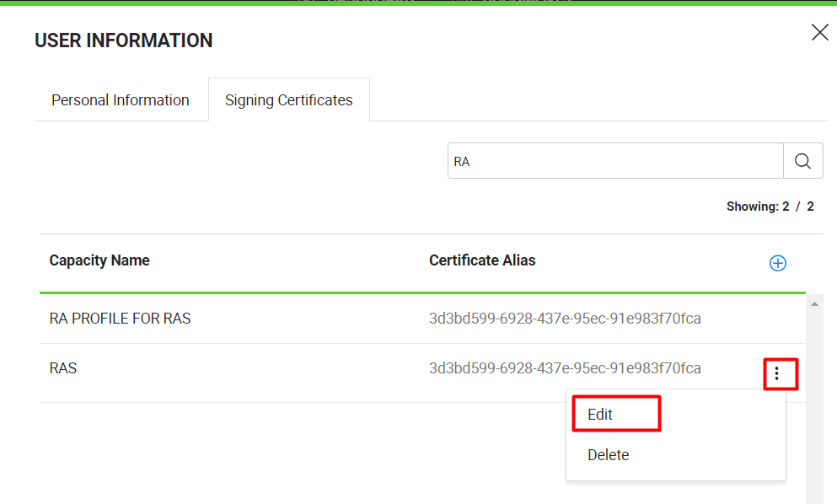The image size is (837, 504).
Task: Open the three-dot menu on RAS row
Action: pos(777,373)
